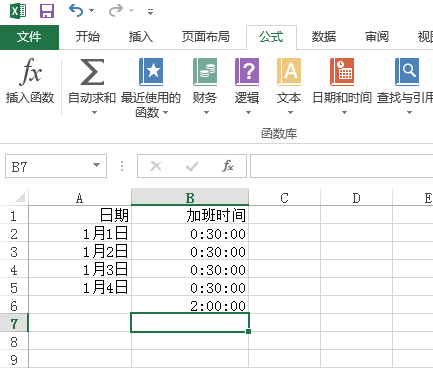Click the fill handle of cell B7
This screenshot has width=433, height=368.
click(249, 331)
